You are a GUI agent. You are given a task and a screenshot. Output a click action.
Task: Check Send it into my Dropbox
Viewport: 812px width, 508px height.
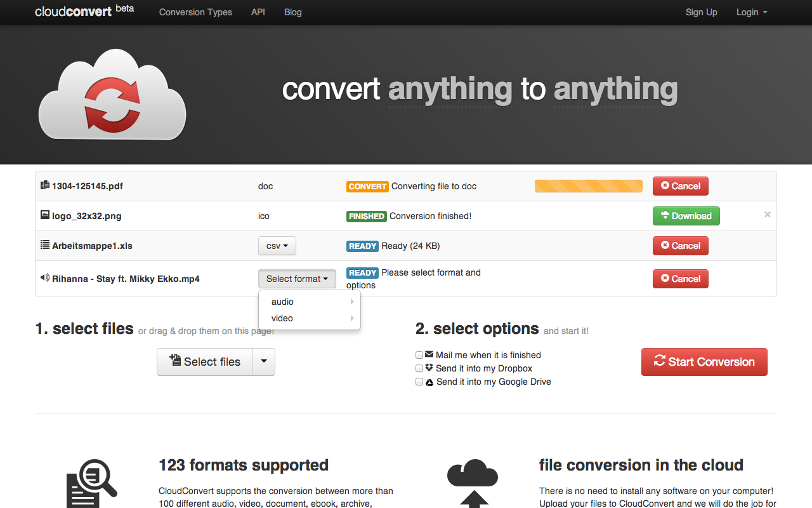(419, 368)
